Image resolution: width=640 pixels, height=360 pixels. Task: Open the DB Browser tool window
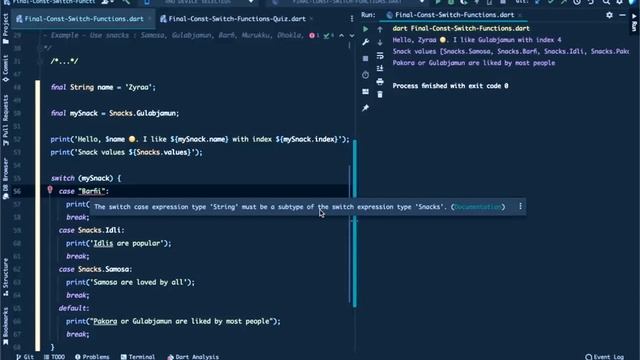click(x=6, y=179)
